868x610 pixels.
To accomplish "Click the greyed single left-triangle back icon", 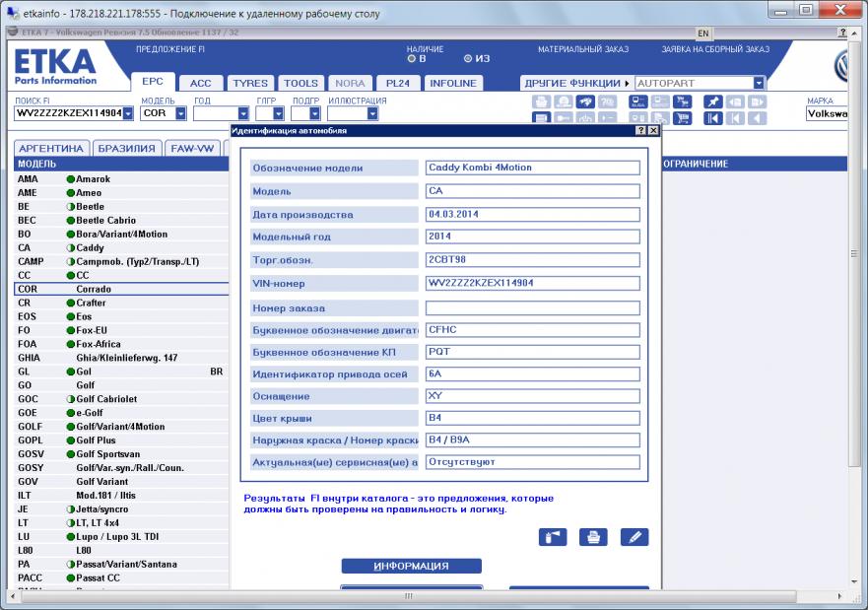I will click(757, 118).
